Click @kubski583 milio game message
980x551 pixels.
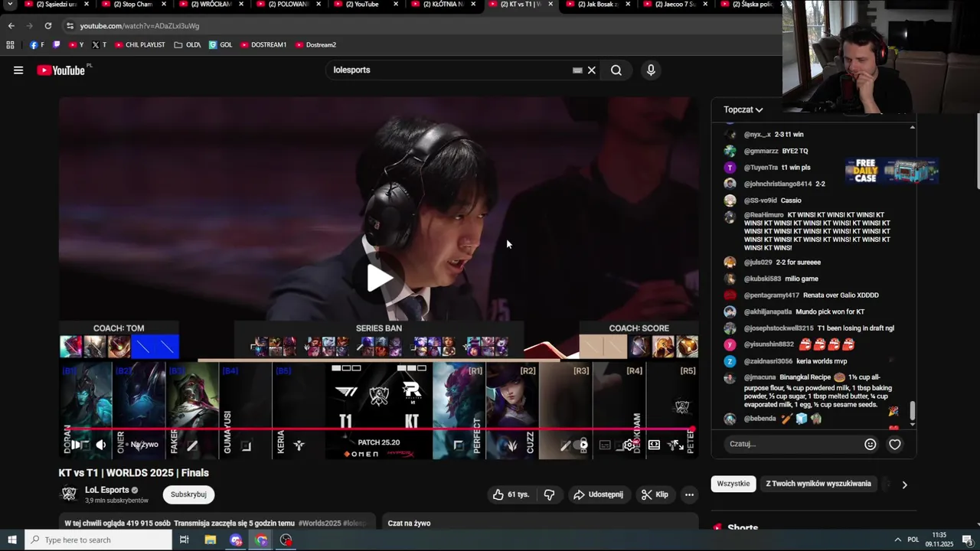(781, 279)
